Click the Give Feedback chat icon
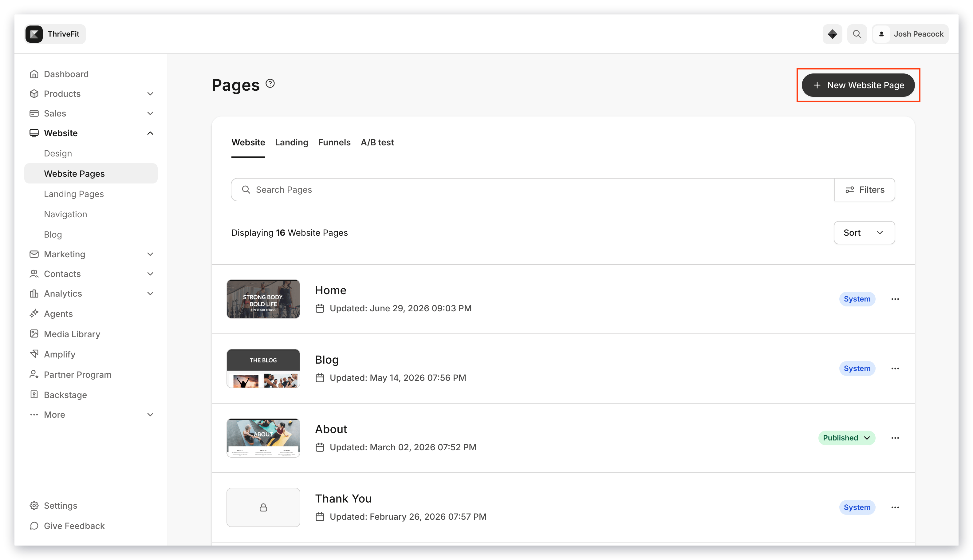 coord(34,526)
